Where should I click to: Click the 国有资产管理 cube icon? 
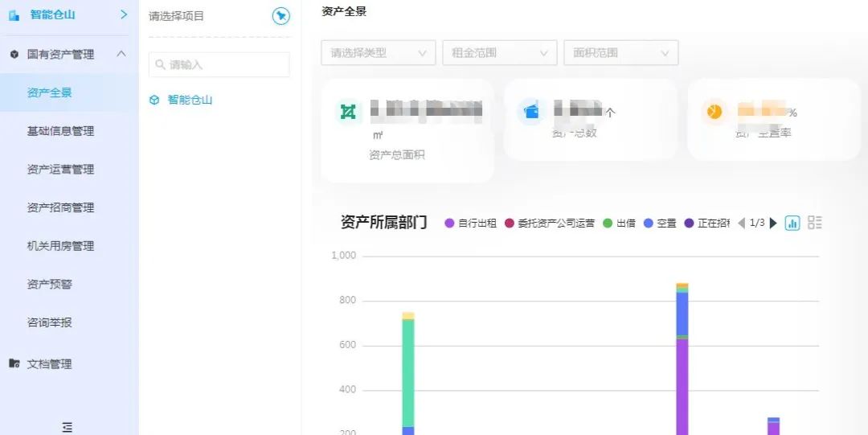click(x=14, y=55)
